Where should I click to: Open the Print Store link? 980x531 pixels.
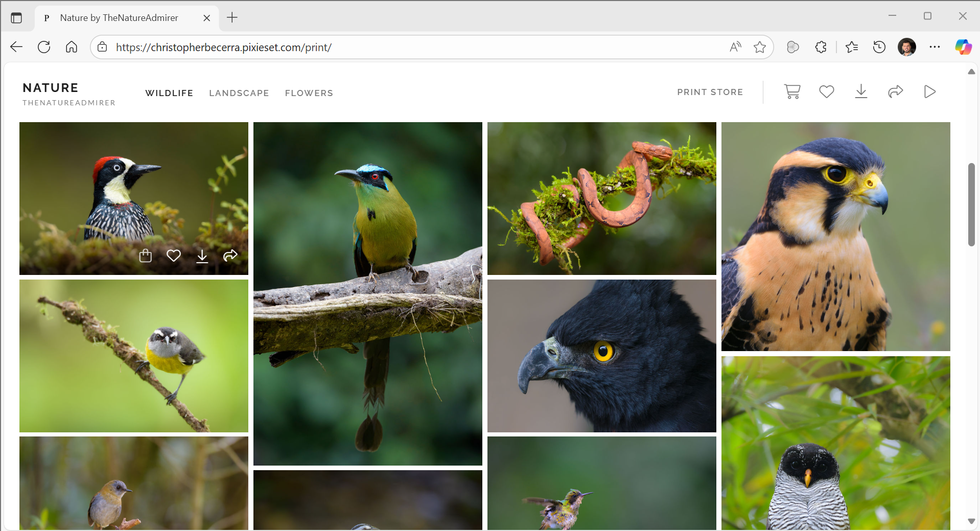click(x=710, y=92)
